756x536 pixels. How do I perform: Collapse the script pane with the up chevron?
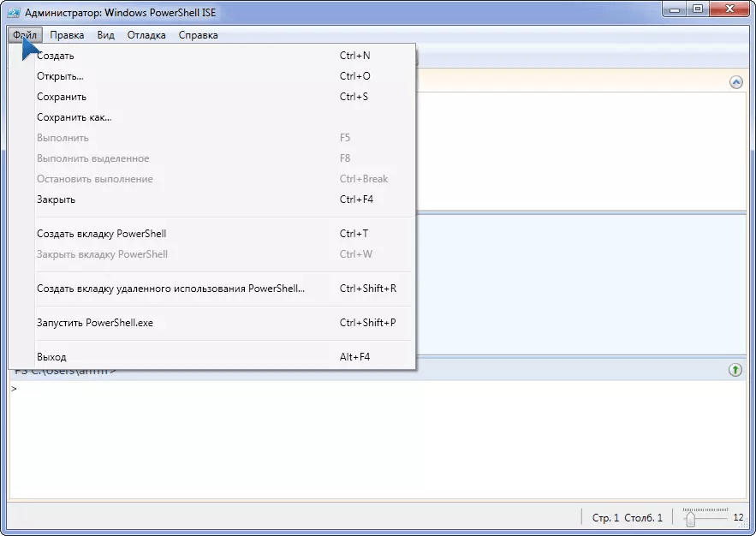click(x=735, y=82)
